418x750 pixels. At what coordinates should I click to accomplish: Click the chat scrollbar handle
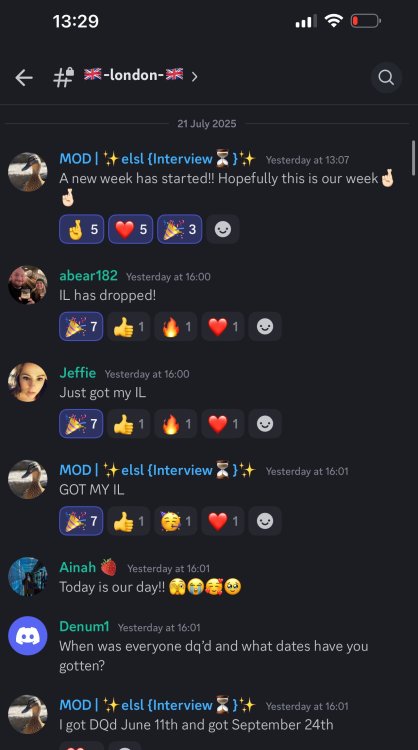click(413, 158)
